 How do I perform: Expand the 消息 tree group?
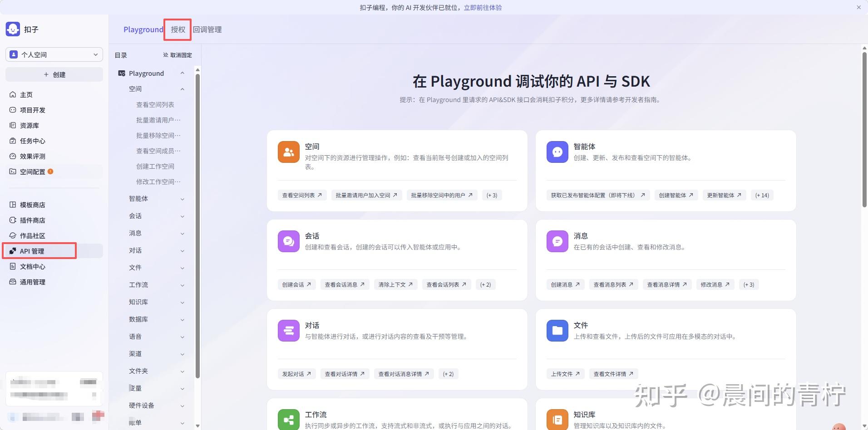coord(182,233)
